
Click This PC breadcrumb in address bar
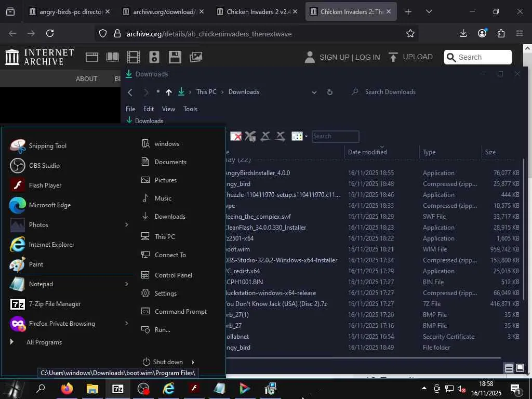[206, 92]
